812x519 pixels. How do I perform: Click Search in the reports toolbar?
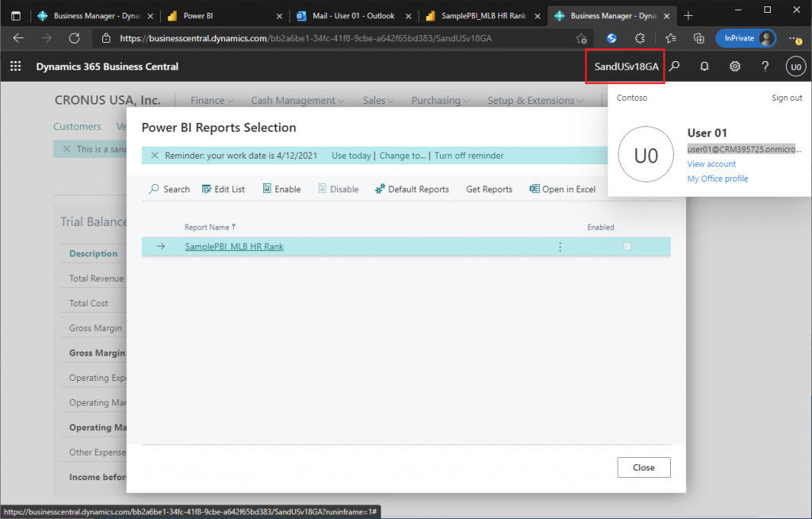(x=170, y=189)
